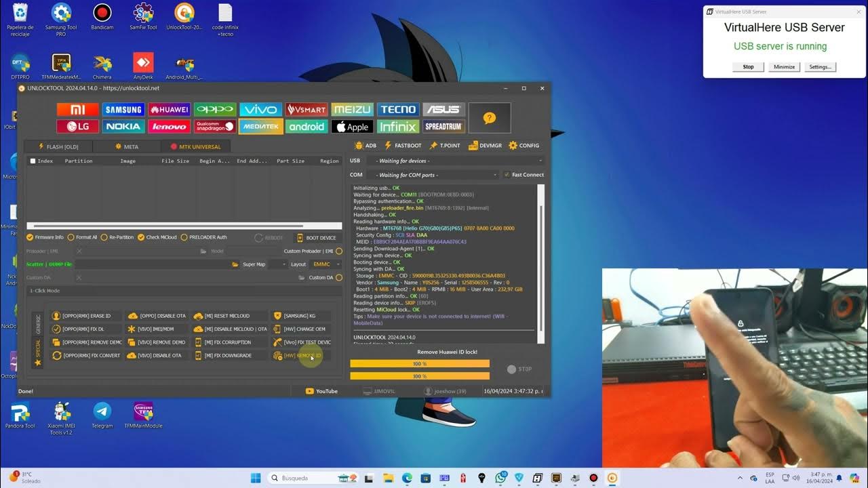Open the Layout EMMC dropdown

325,264
